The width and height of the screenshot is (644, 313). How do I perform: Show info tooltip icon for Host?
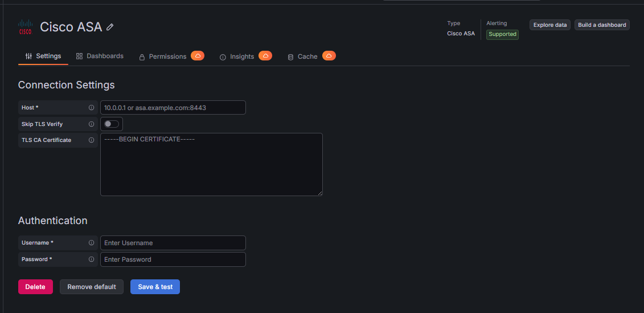(92, 107)
